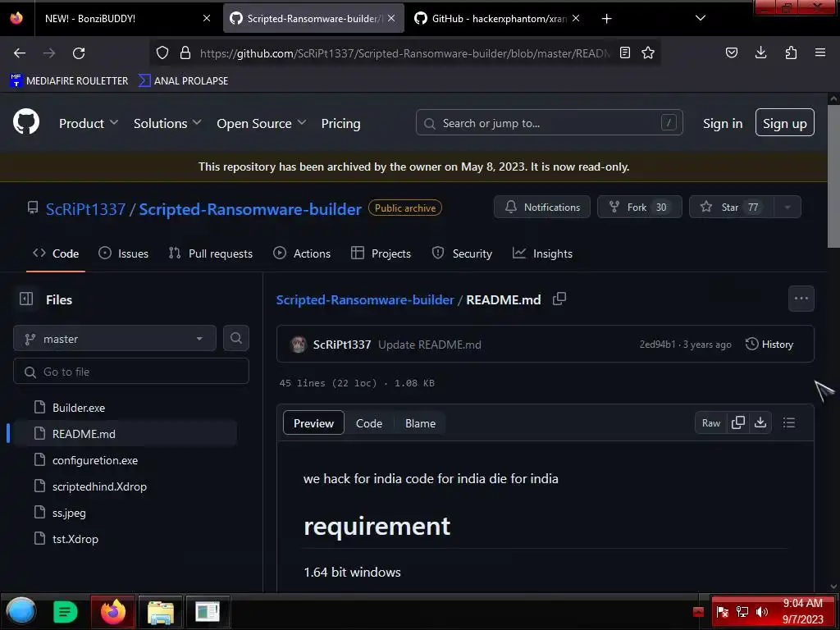This screenshot has height=630, width=840.
Task: Click the Notifications bell button
Action: (x=542, y=207)
